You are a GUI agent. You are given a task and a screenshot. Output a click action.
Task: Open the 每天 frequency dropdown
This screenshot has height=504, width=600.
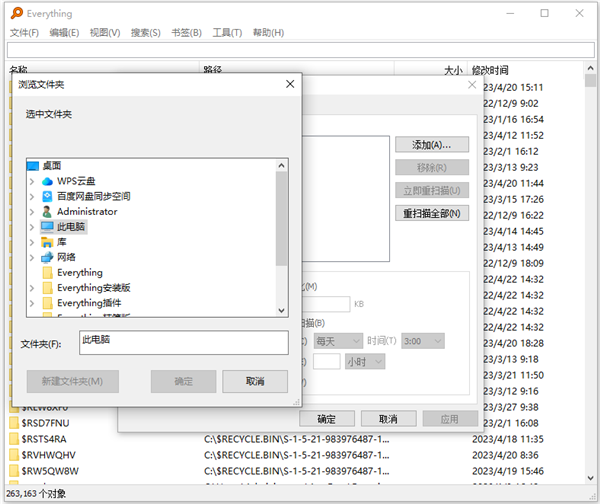tap(338, 341)
